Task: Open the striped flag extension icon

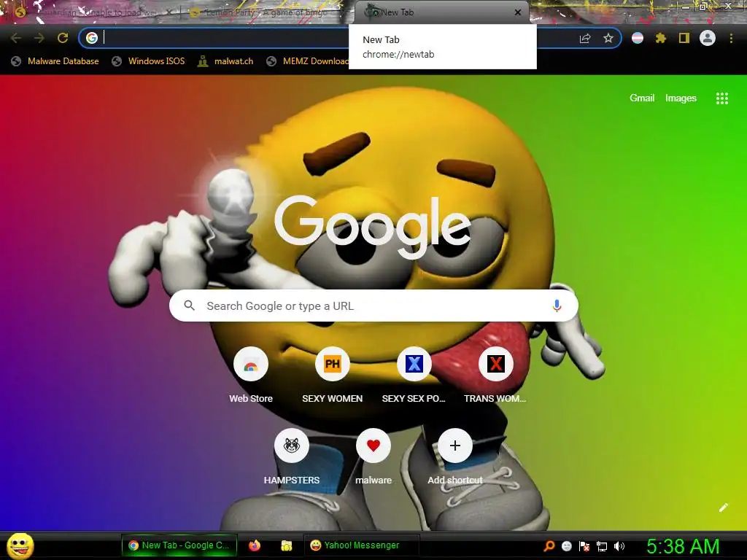Action: [638, 38]
